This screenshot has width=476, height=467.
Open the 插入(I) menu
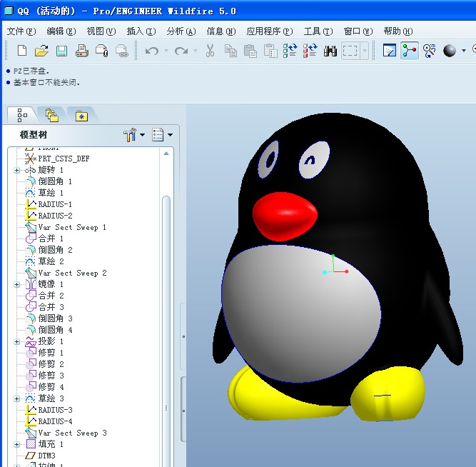[x=141, y=31]
